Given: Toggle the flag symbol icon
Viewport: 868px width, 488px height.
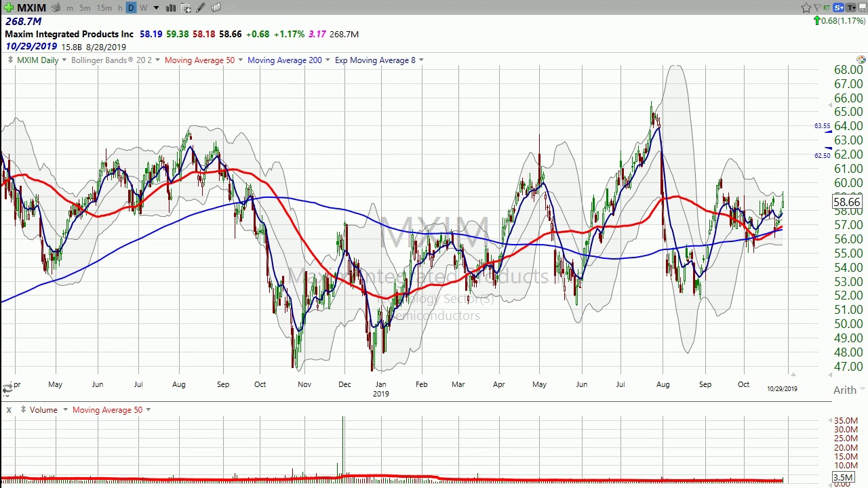Looking at the screenshot, I should 816,7.
